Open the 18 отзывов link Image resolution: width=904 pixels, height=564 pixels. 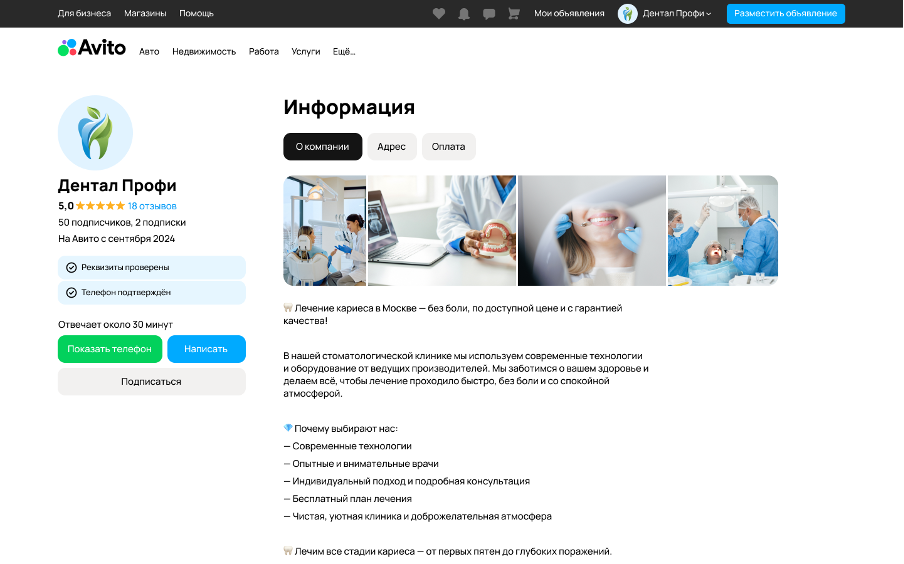(x=152, y=206)
